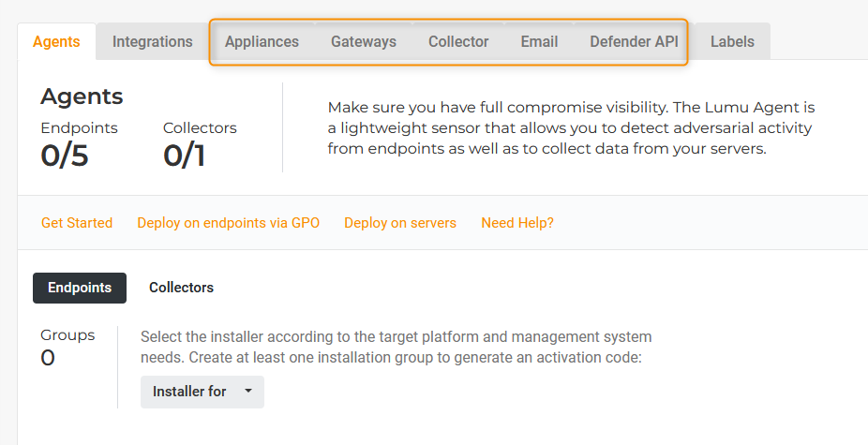
Task: Switch to the Collectors view button
Action: click(181, 288)
